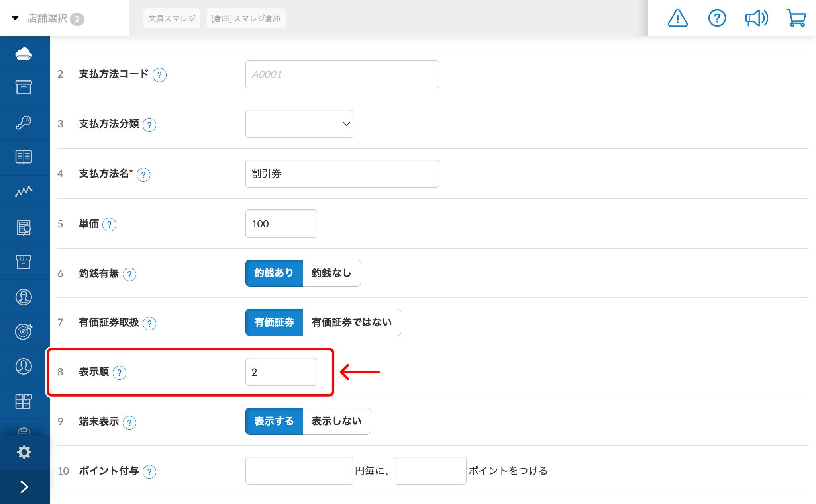
Task: Open the open-book icon in sidebar
Action: 24,157
